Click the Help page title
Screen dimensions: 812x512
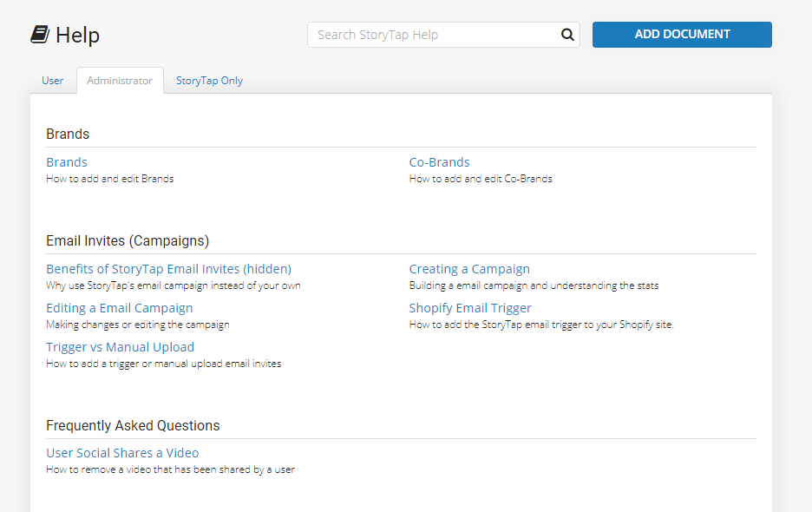(77, 36)
